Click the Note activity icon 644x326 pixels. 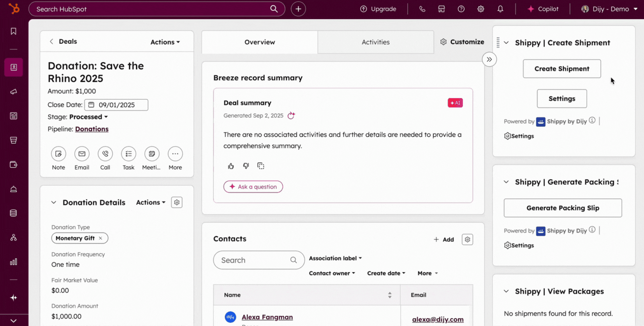pos(58,154)
